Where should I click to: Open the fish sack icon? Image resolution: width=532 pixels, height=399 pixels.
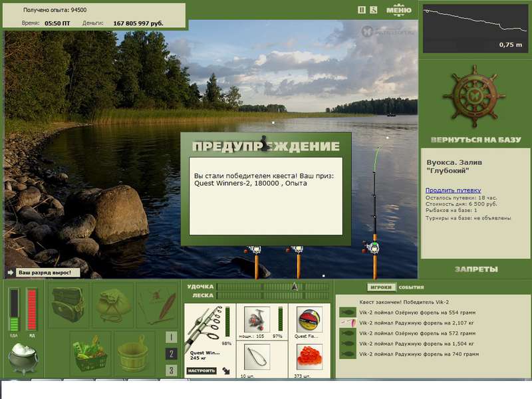click(x=112, y=305)
